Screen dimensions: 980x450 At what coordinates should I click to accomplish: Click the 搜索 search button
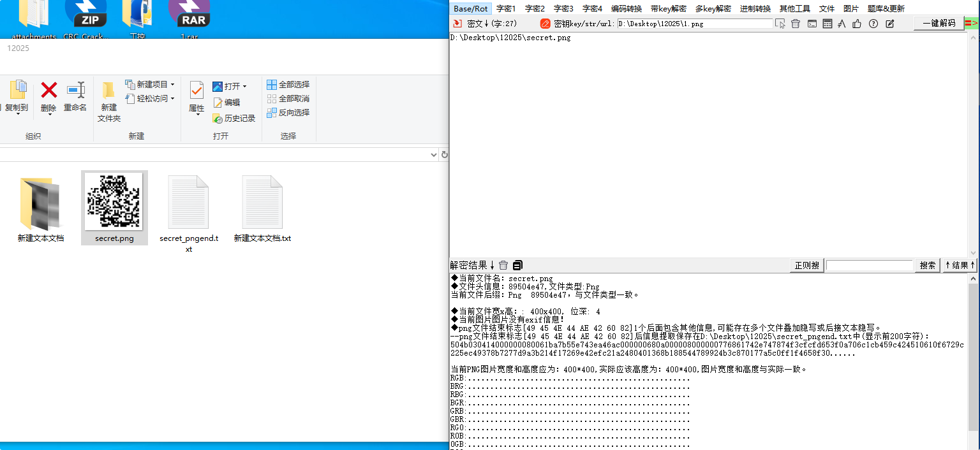[x=928, y=265]
